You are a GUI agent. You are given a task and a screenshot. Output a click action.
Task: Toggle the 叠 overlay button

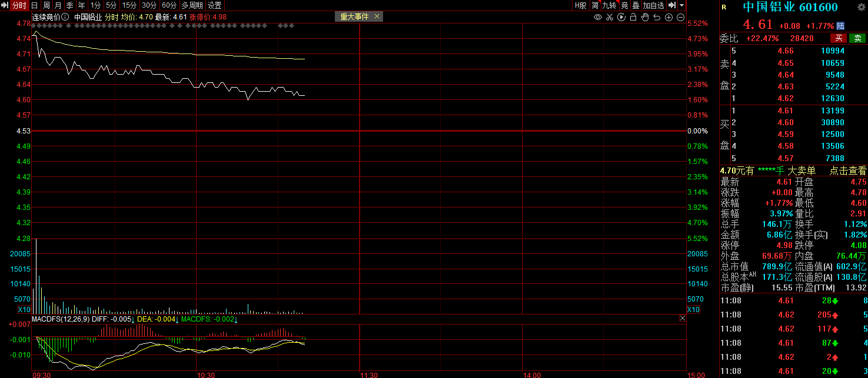(x=636, y=5)
